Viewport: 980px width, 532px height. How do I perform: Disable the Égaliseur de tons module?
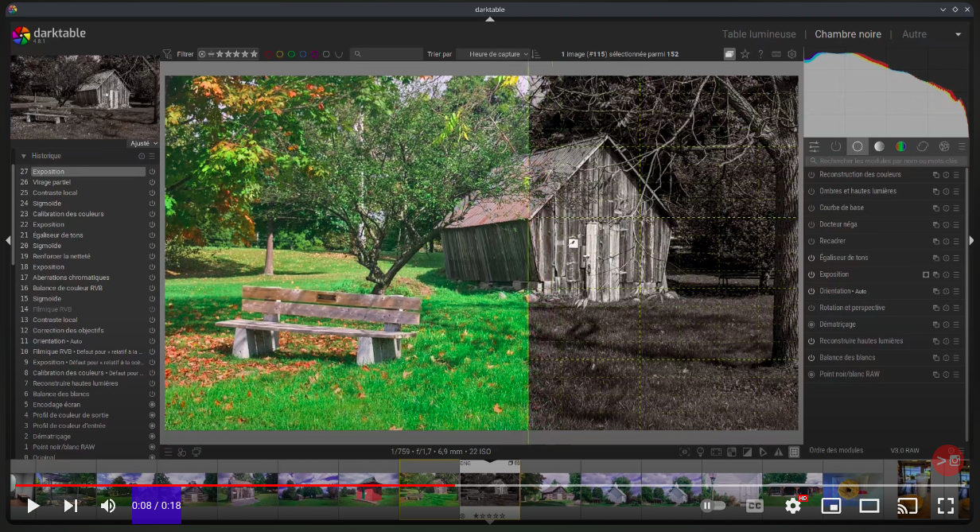[x=811, y=258]
